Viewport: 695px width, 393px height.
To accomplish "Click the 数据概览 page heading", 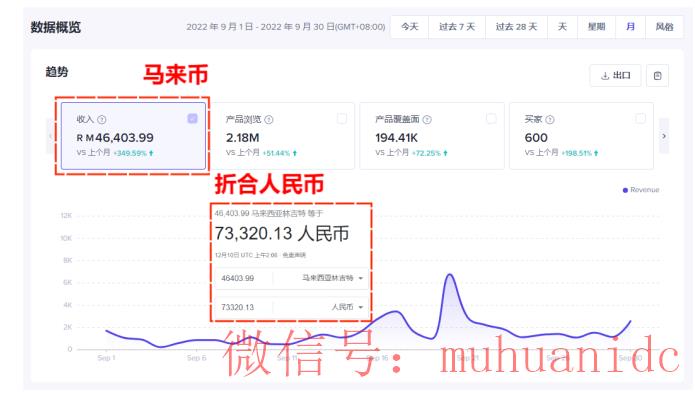I will (x=56, y=27).
